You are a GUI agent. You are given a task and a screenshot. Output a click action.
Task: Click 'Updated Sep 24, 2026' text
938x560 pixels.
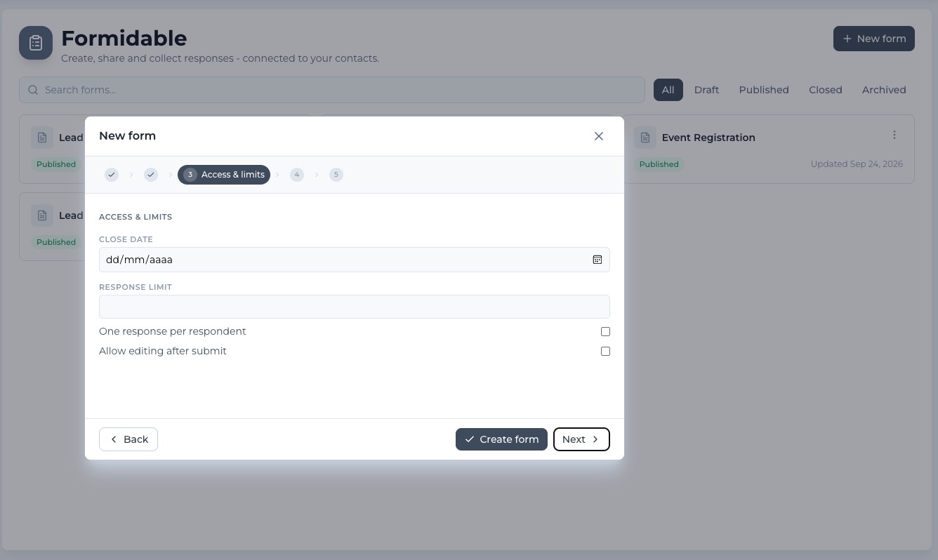coord(857,164)
